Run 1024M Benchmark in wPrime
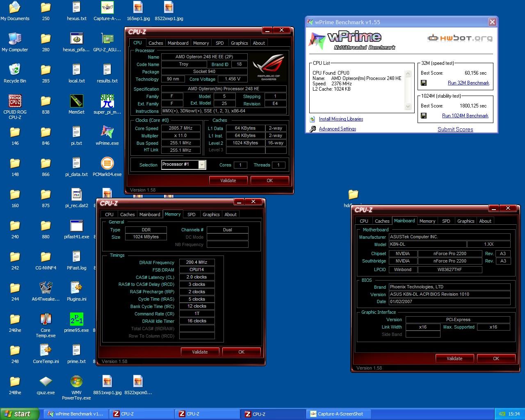 465,116
